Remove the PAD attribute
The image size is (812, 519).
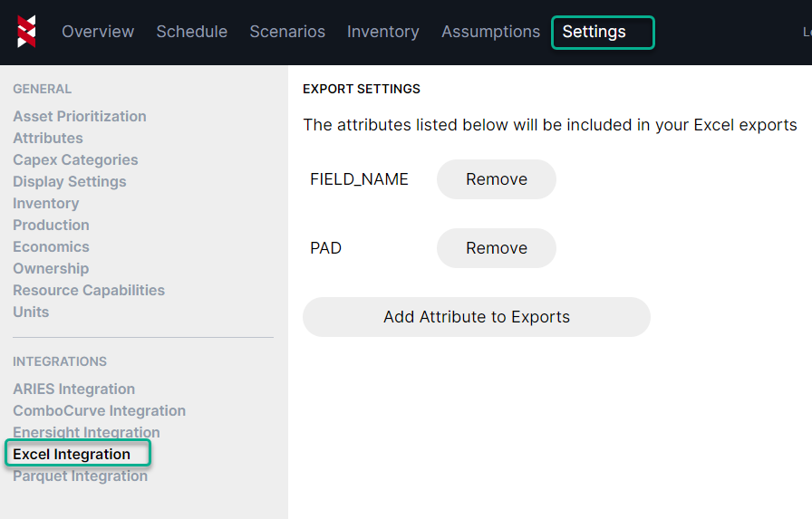(496, 248)
